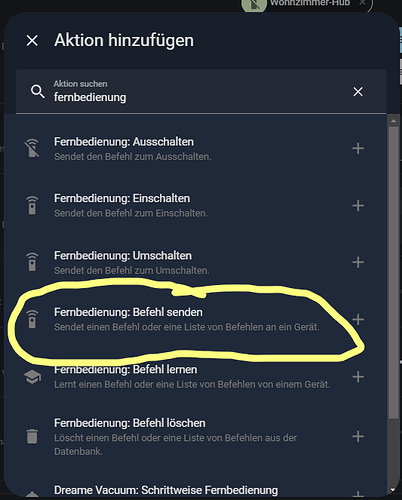Add Fernbedienung: Umschalten with its plus icon
The height and width of the screenshot is (500, 402).
pos(358,262)
